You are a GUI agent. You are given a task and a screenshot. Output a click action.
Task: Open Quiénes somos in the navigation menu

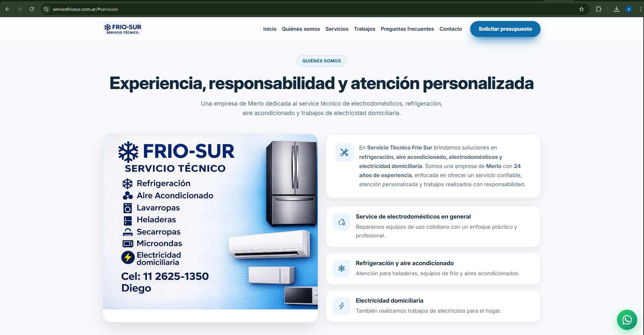coord(301,29)
